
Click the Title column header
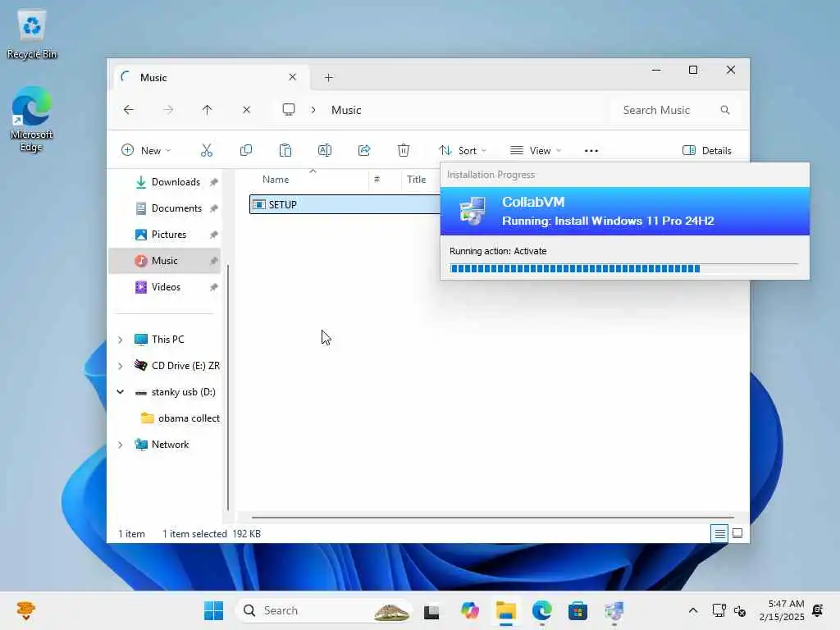click(416, 180)
